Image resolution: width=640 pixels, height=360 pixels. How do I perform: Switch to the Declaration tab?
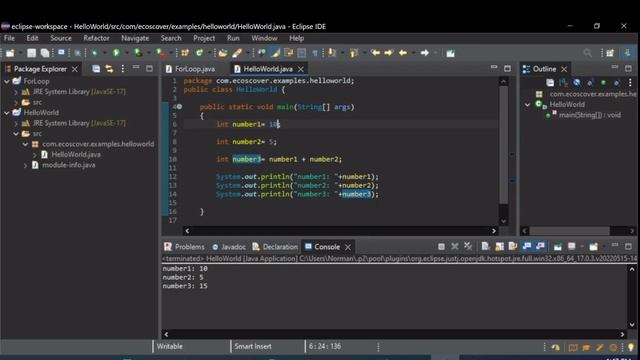tap(275, 247)
